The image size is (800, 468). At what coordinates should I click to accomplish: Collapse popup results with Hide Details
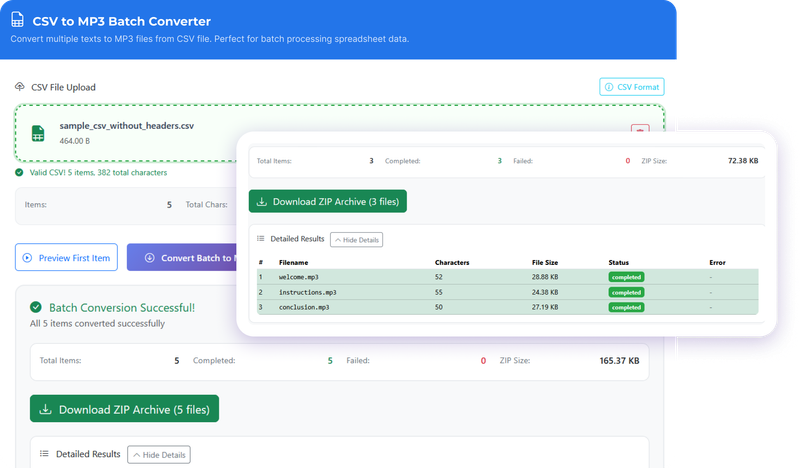356,239
